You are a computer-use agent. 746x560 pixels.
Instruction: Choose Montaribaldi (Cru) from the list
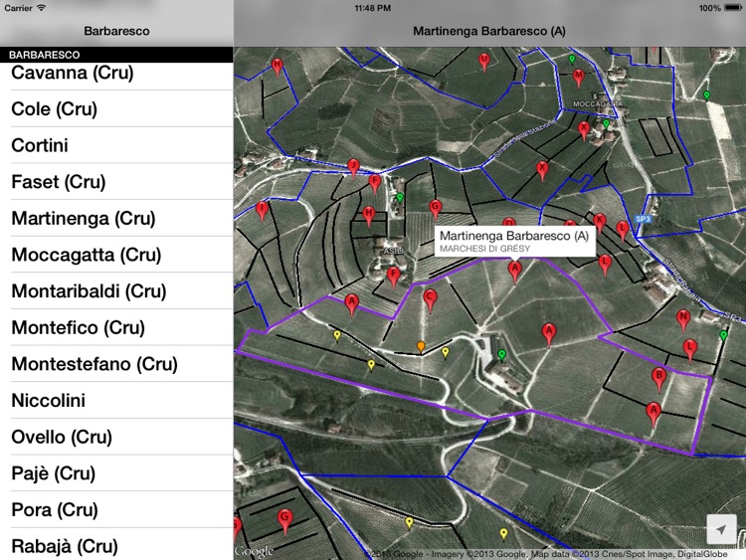[x=116, y=291]
